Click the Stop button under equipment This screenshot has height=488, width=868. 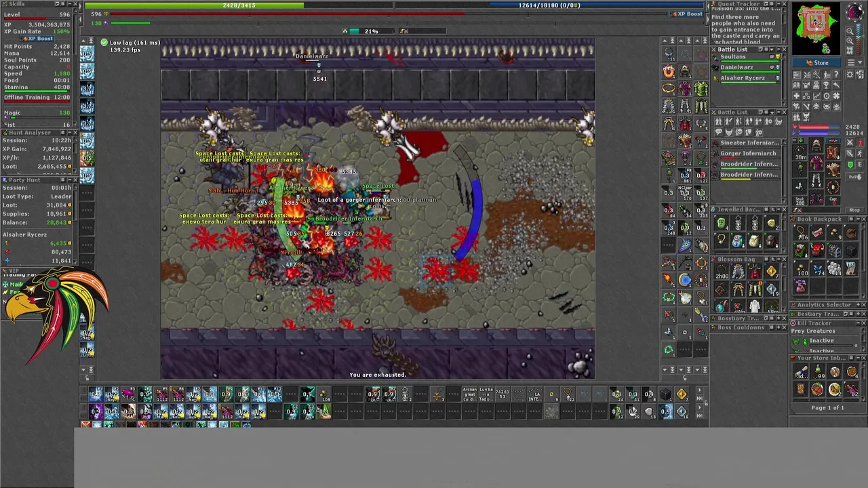click(854, 210)
